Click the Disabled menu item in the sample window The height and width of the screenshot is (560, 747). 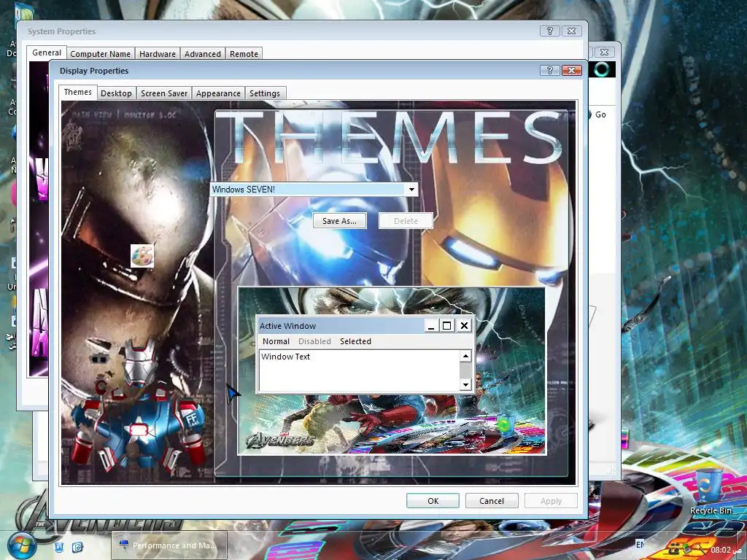coord(314,341)
